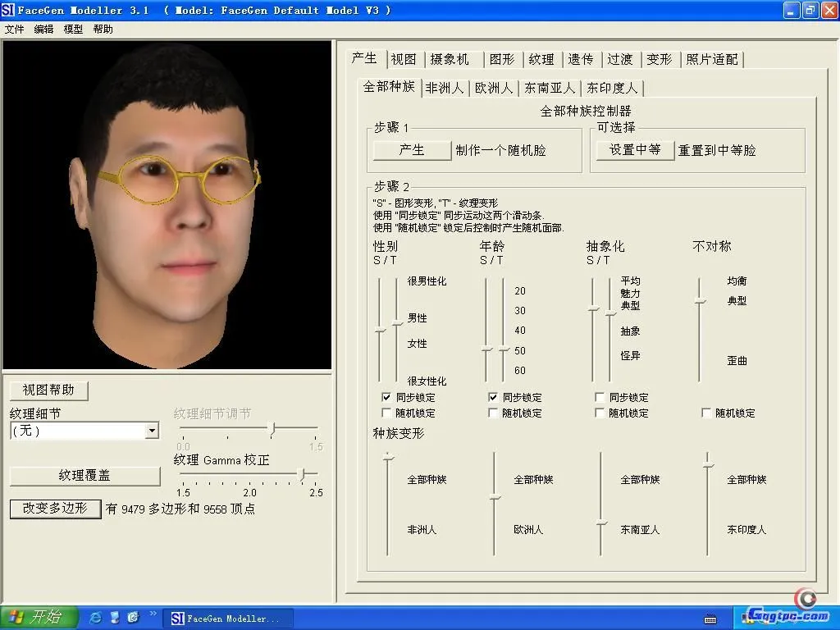Open the 文件 menu
Image resolution: width=840 pixels, height=630 pixels.
tap(15, 29)
